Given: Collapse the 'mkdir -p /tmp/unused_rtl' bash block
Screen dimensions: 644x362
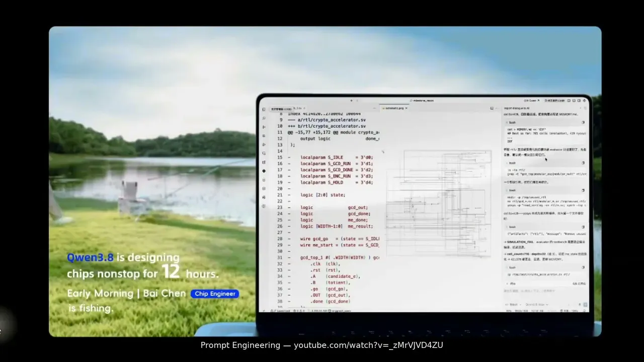Looking at the screenshot, I should [506, 191].
